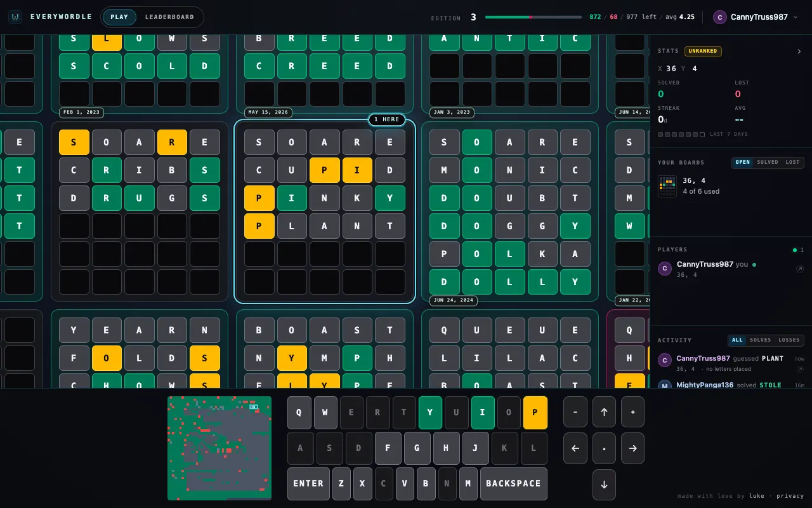Viewport: 812px width, 508px height.
Task: Pan right using the right arrow button
Action: pos(632,448)
